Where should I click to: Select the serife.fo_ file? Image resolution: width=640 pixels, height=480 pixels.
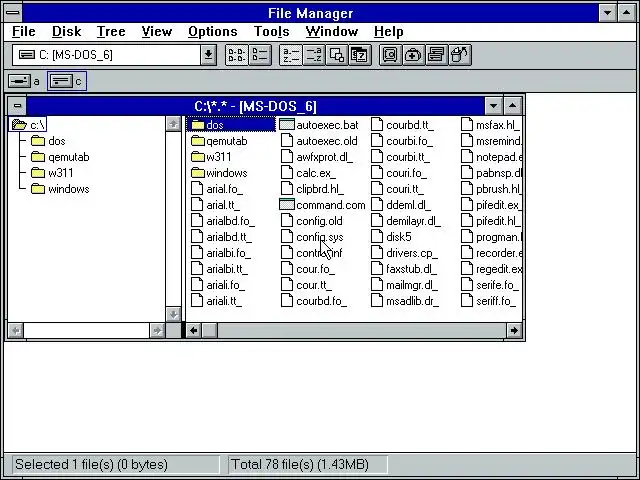(490, 285)
